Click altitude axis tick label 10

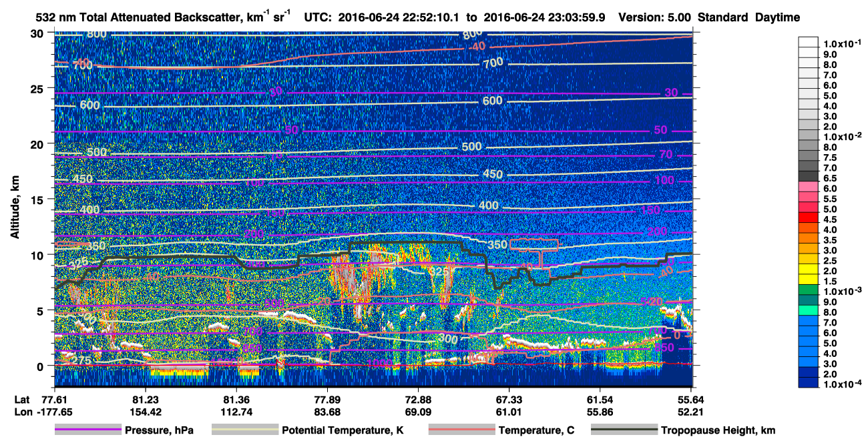pyautogui.click(x=38, y=255)
